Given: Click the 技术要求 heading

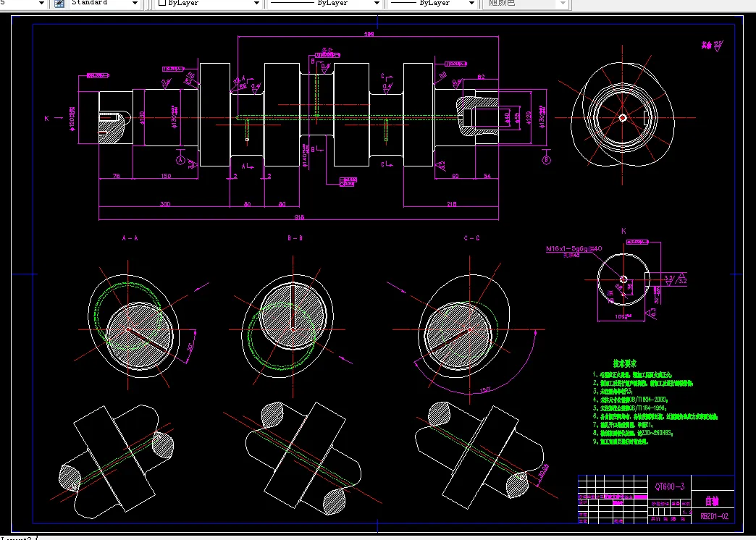Looking at the screenshot, I should pos(624,363).
